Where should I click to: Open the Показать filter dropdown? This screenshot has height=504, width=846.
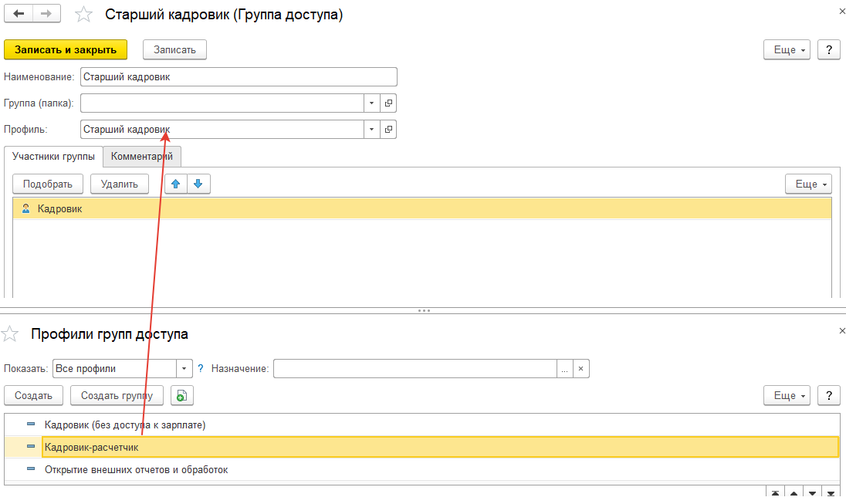[184, 369]
